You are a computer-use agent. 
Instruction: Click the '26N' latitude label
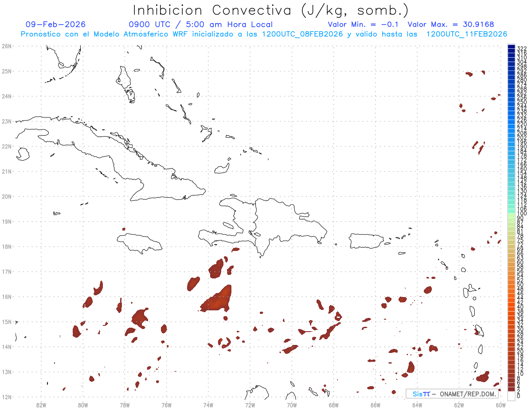(7, 46)
